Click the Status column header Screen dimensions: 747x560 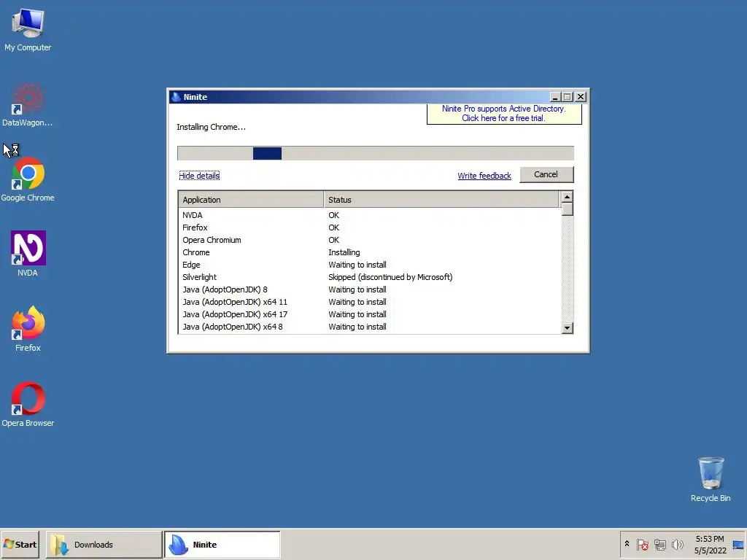point(441,200)
